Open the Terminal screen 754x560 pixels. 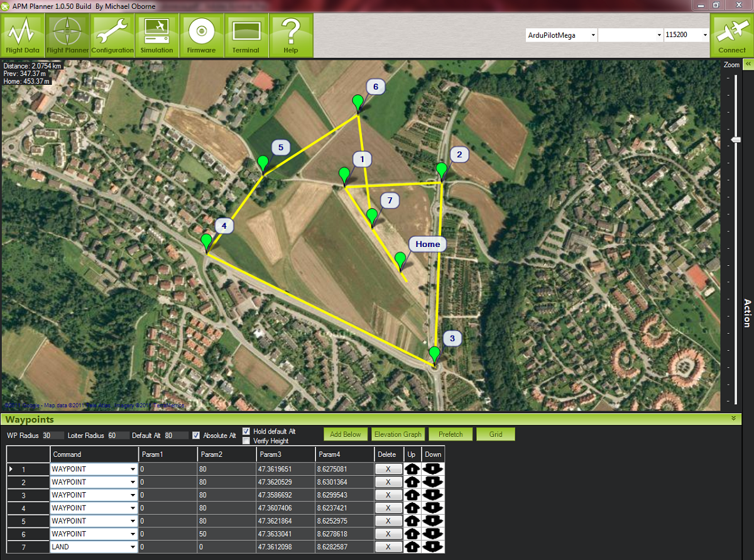click(x=246, y=35)
